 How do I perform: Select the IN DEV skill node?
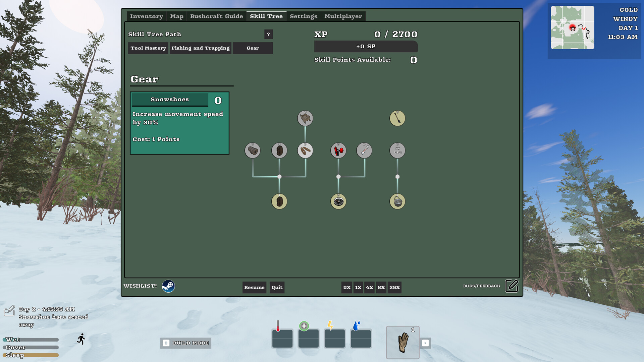[x=397, y=150]
